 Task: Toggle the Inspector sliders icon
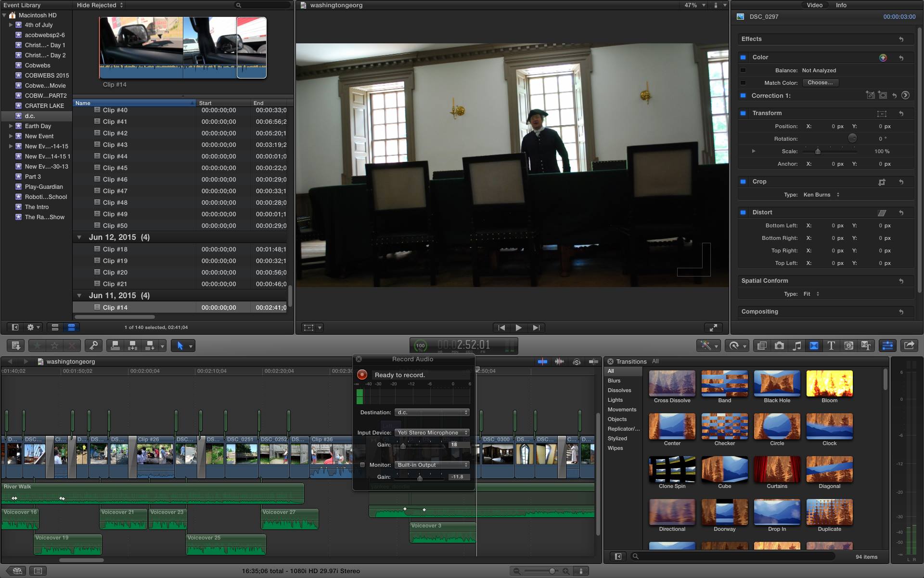tap(887, 345)
